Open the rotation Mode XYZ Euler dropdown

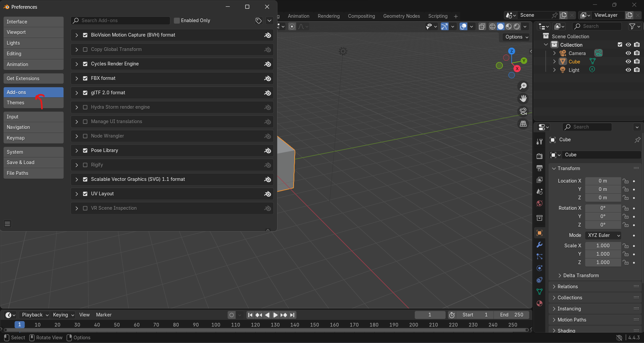pos(603,235)
